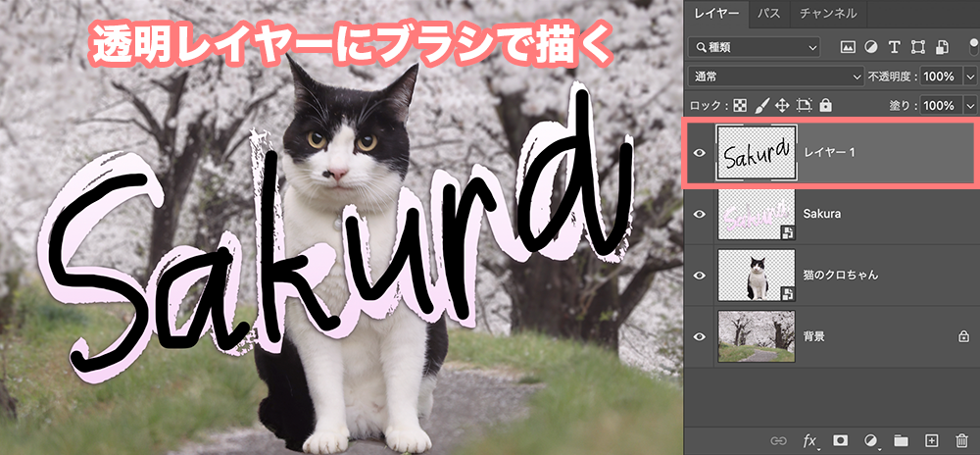Open the 種類 filter dropdown
The height and width of the screenshot is (455, 980).
pyautogui.click(x=754, y=47)
